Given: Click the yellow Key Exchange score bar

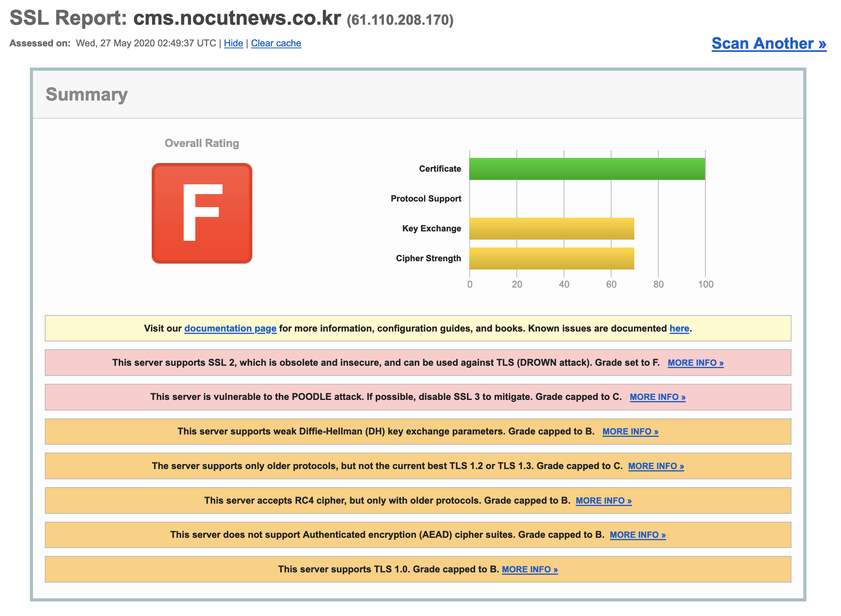Looking at the screenshot, I should point(551,229).
